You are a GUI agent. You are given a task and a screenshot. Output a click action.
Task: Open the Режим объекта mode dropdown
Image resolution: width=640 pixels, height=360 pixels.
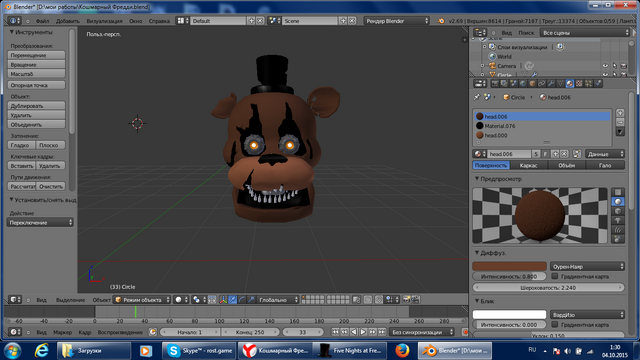pyautogui.click(x=142, y=300)
